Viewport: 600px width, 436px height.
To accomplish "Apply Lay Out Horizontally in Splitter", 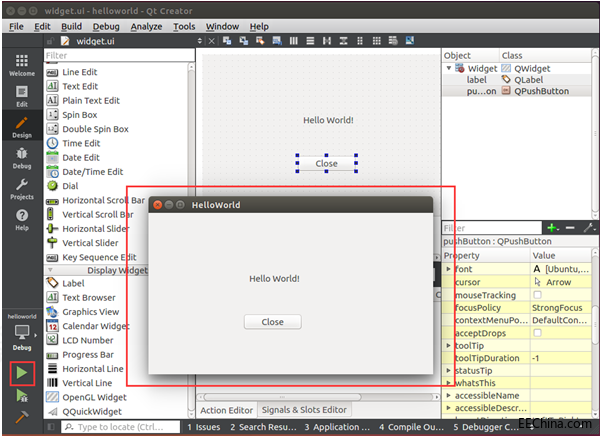I will click(x=327, y=41).
